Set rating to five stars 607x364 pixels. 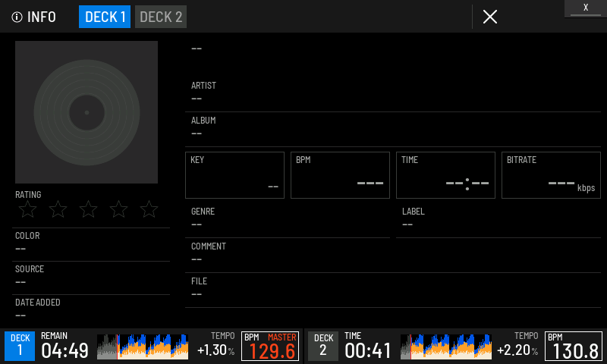coord(149,209)
